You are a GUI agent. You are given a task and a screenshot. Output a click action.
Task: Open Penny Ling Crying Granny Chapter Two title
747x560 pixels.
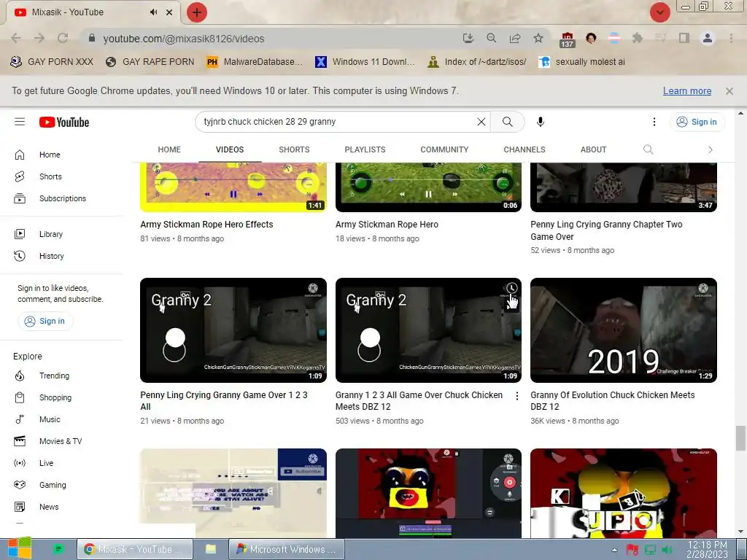click(606, 230)
